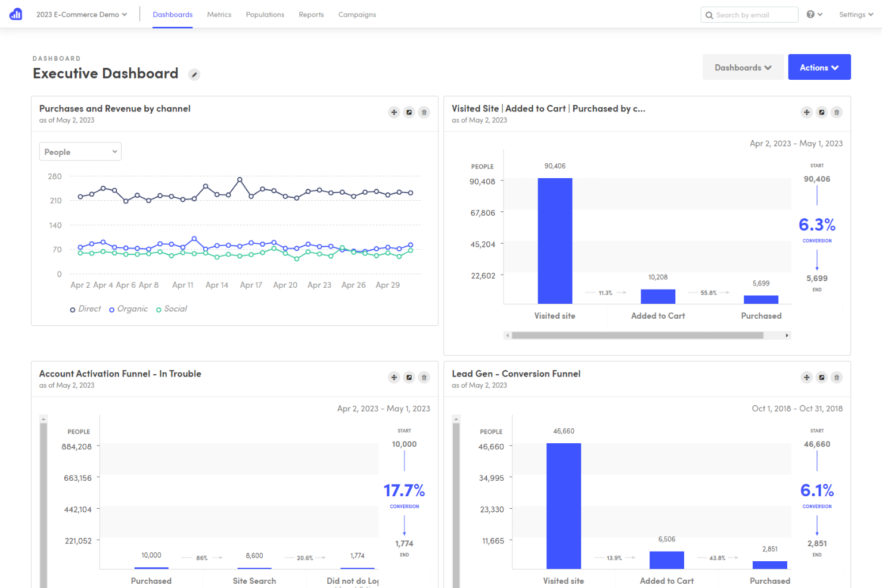
Task: Click the search magnifier icon
Action: (709, 15)
